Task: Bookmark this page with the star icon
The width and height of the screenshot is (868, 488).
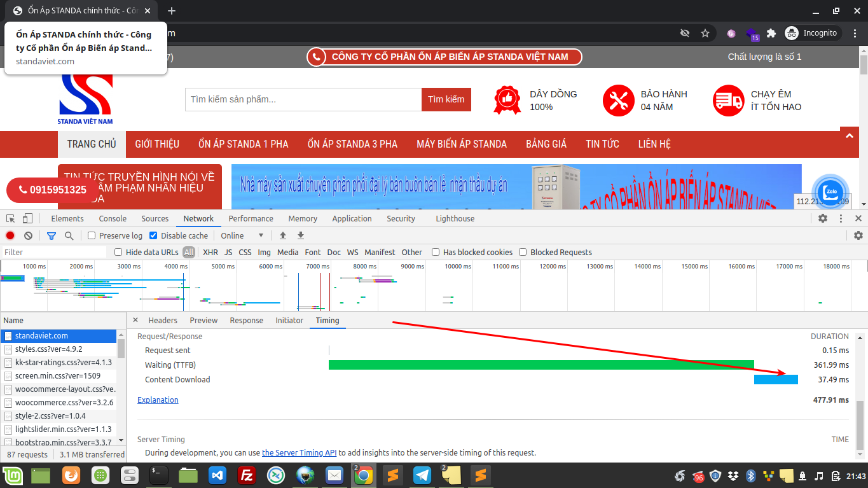Action: pyautogui.click(x=705, y=33)
